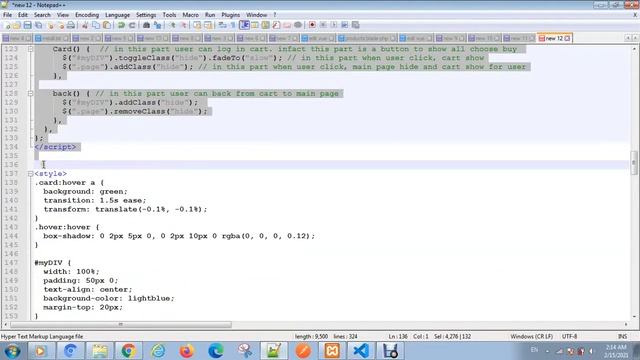The image size is (640, 360).
Task: Toggle Show All Characters icon
Action: tap(233, 25)
